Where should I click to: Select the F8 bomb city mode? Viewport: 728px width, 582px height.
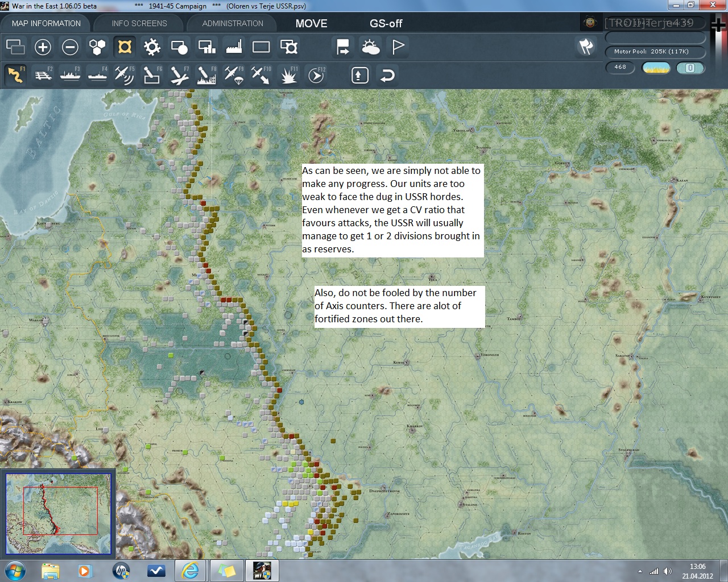click(x=206, y=75)
